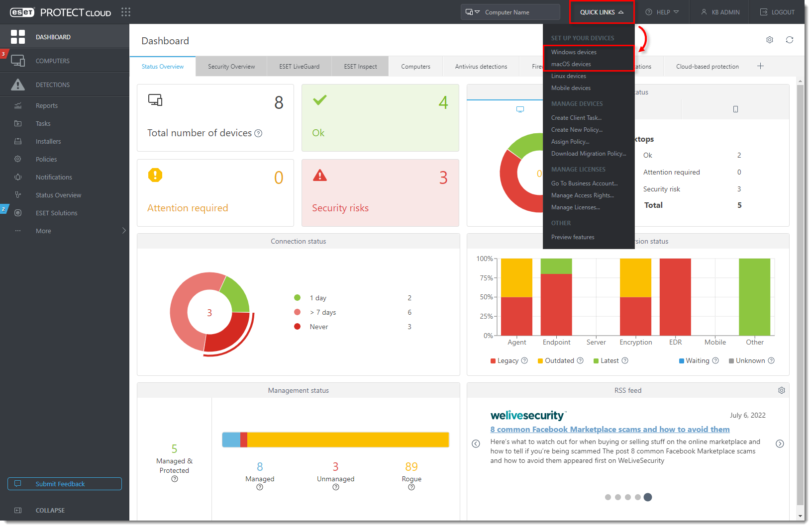
Task: Open the ESET Inspect tab
Action: 360,67
